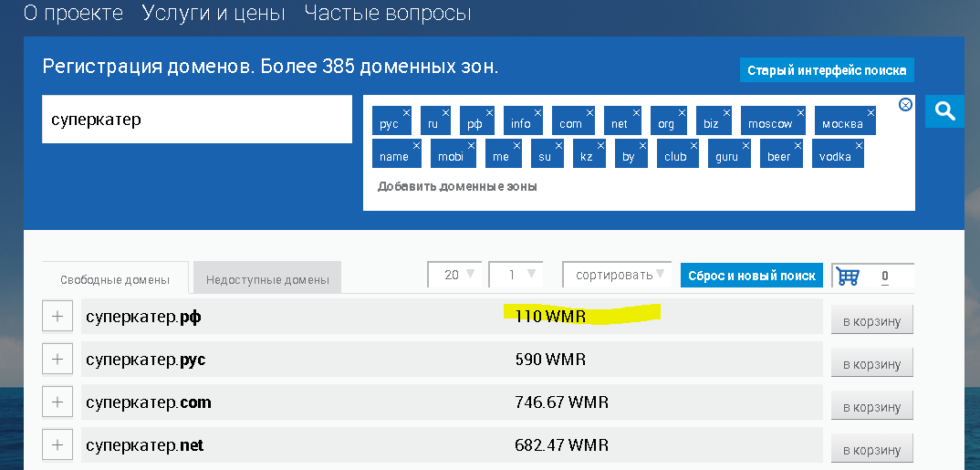This screenshot has height=470, width=980.
Task: Switch to "Недоступные домены" tab
Action: tap(267, 279)
